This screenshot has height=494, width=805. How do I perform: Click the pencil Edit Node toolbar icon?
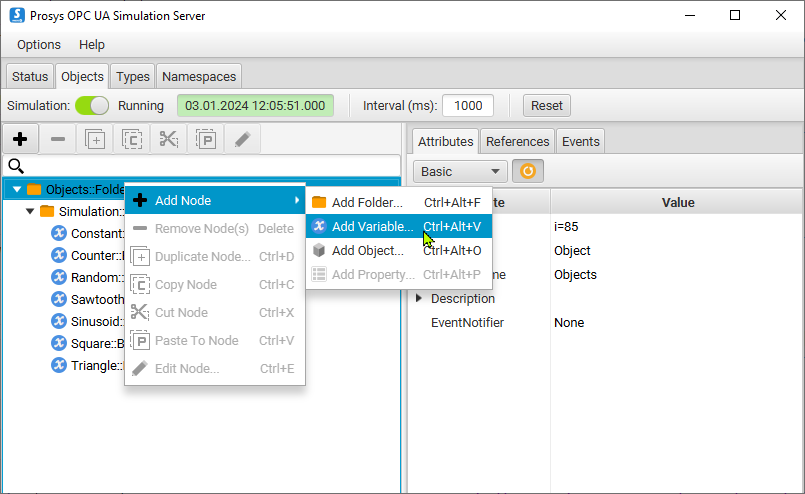click(x=242, y=139)
